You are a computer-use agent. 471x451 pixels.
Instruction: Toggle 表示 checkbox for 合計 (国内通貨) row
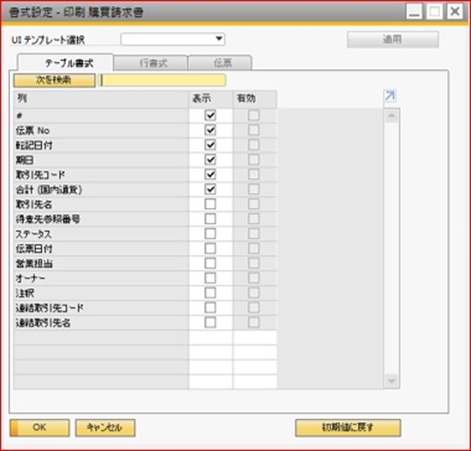tap(210, 189)
